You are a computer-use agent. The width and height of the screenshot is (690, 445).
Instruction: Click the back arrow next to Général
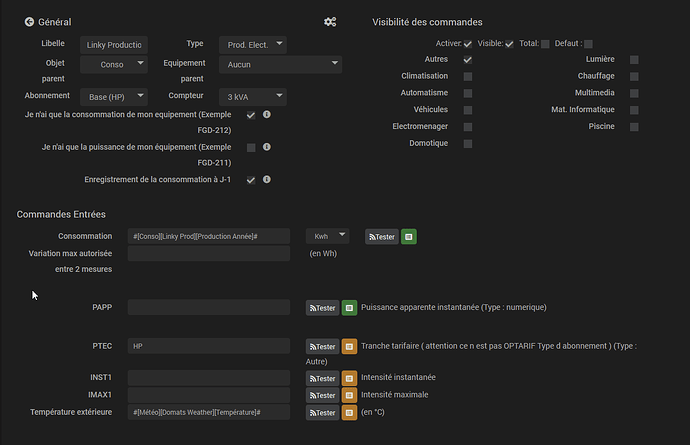[x=29, y=22]
